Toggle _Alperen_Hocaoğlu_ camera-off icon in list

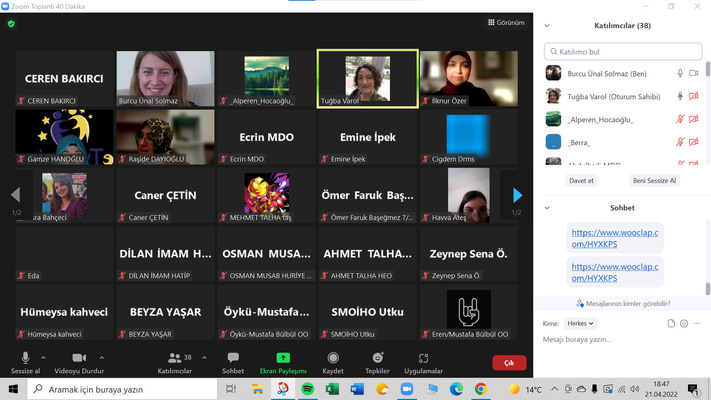[x=693, y=119]
